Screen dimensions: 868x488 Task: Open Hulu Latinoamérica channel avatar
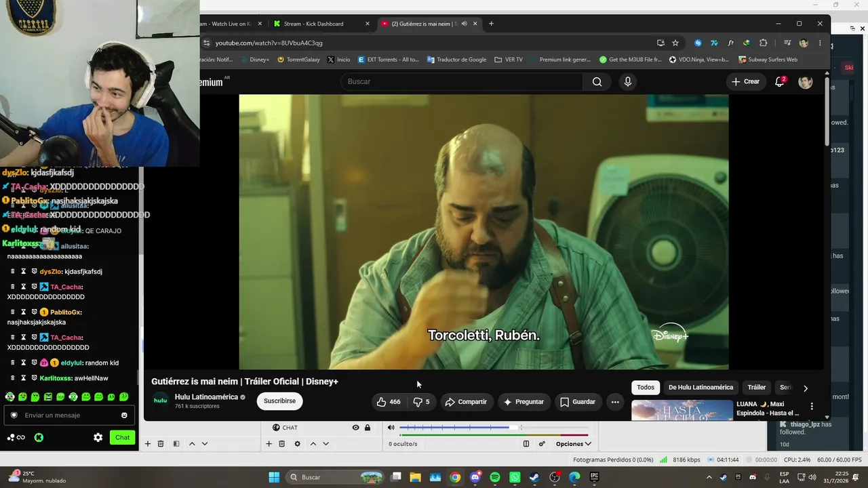[161, 401]
